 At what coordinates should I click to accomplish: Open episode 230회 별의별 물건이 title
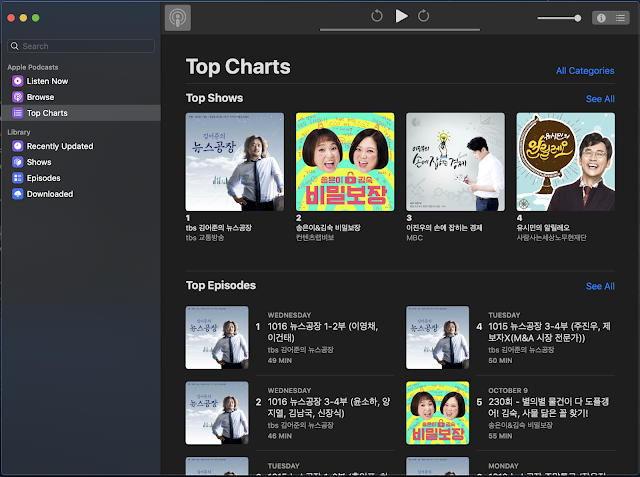[549, 407]
